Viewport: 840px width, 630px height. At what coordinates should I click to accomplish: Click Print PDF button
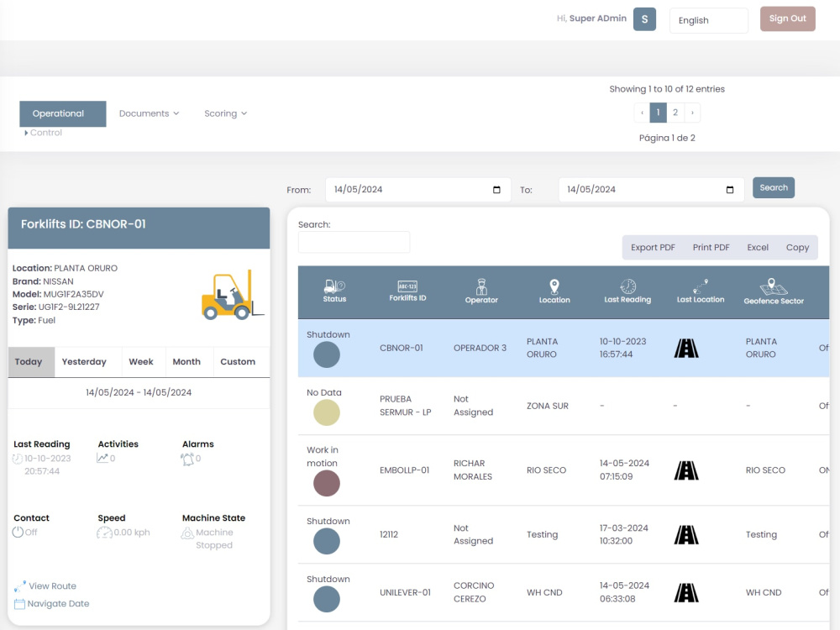coord(711,248)
